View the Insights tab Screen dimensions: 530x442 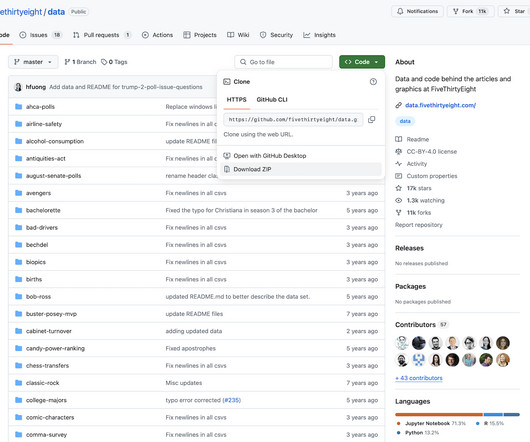click(319, 35)
